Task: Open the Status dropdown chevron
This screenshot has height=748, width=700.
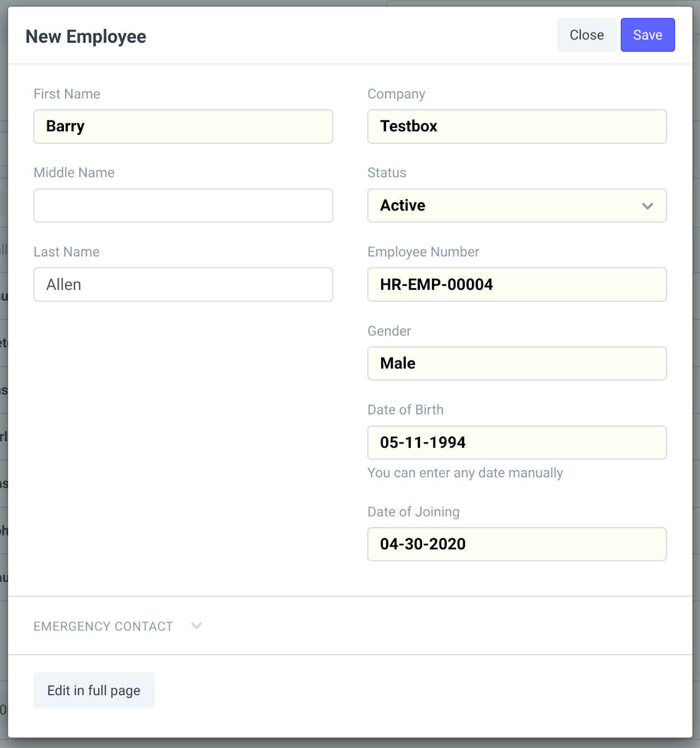Action: pos(647,206)
